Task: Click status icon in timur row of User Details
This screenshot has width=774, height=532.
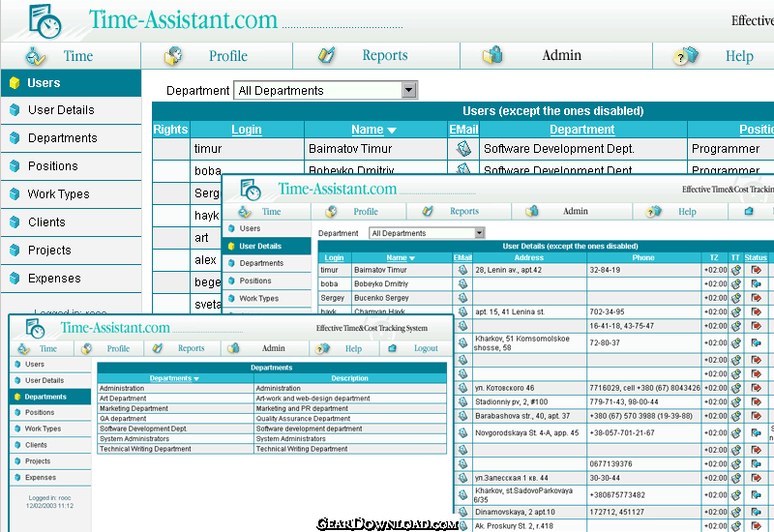Action: (x=756, y=270)
